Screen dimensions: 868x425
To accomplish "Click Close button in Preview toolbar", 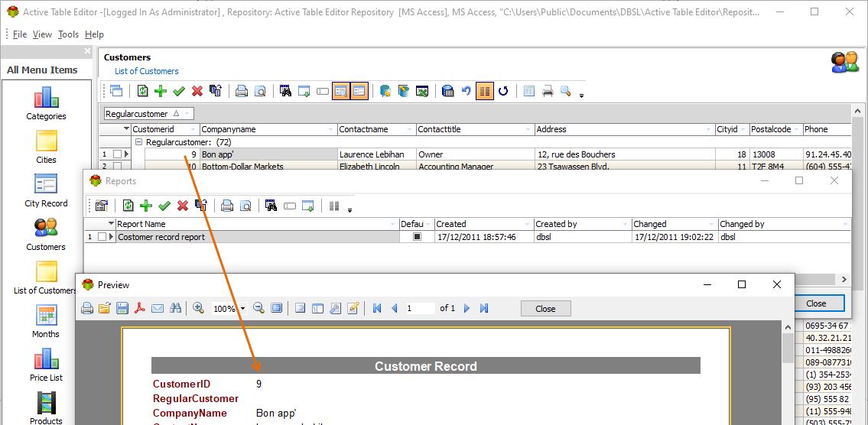I will coord(545,309).
